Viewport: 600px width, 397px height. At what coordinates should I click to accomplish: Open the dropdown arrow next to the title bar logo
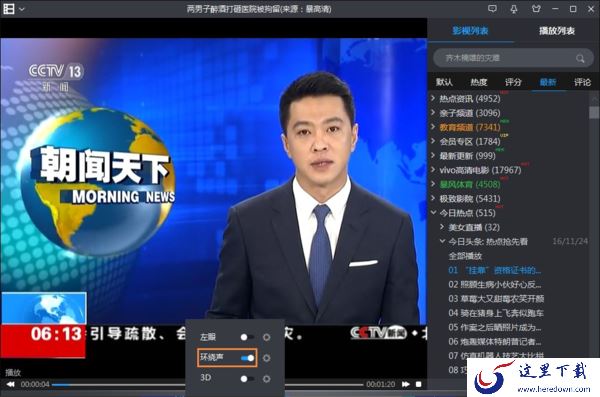(x=21, y=9)
